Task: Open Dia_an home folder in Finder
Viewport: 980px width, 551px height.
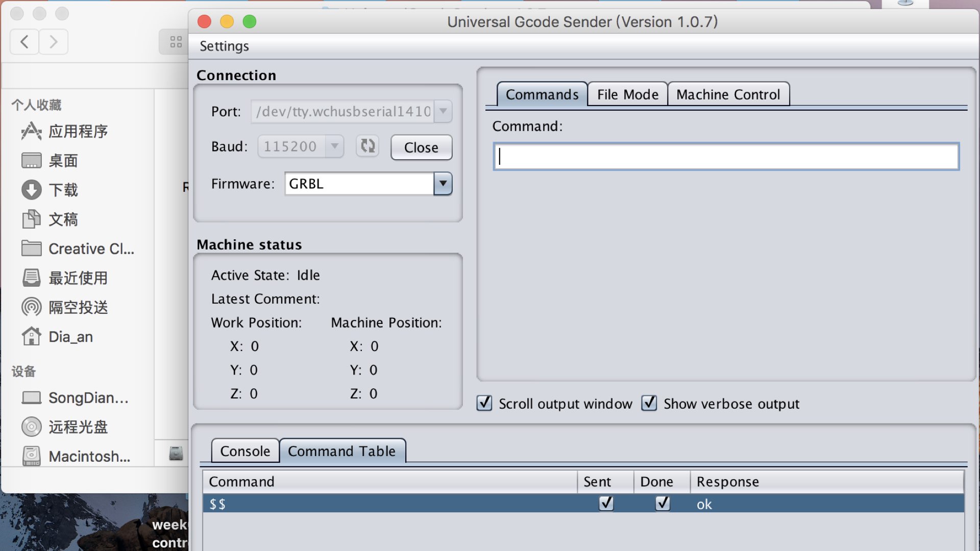Action: tap(57, 337)
